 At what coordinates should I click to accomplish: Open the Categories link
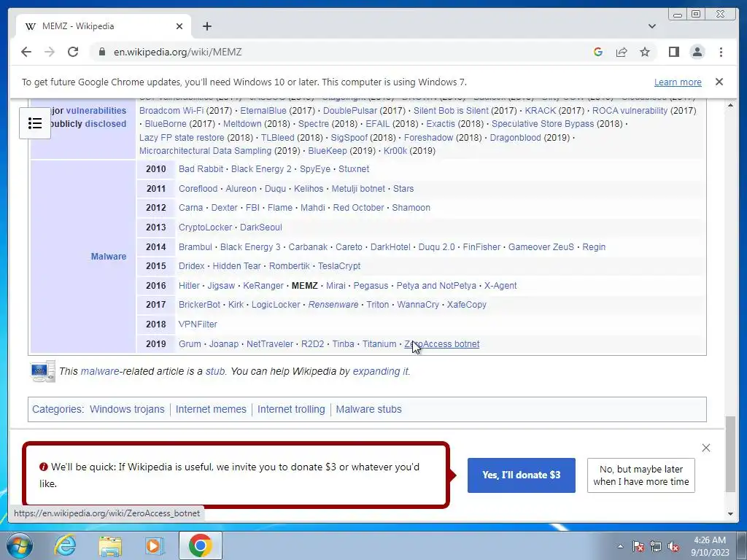click(x=57, y=409)
